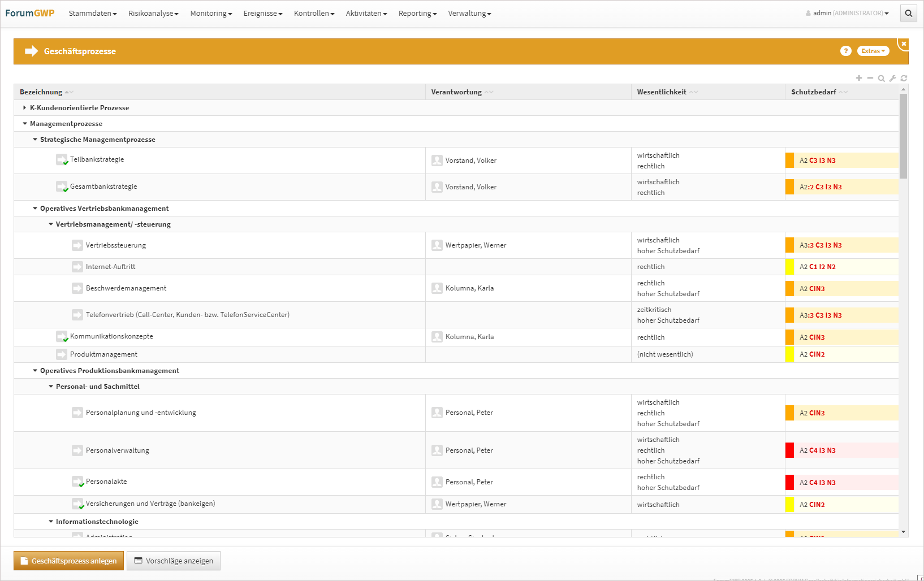The height and width of the screenshot is (581, 924).
Task: Open the Reporting menu
Action: pyautogui.click(x=417, y=13)
